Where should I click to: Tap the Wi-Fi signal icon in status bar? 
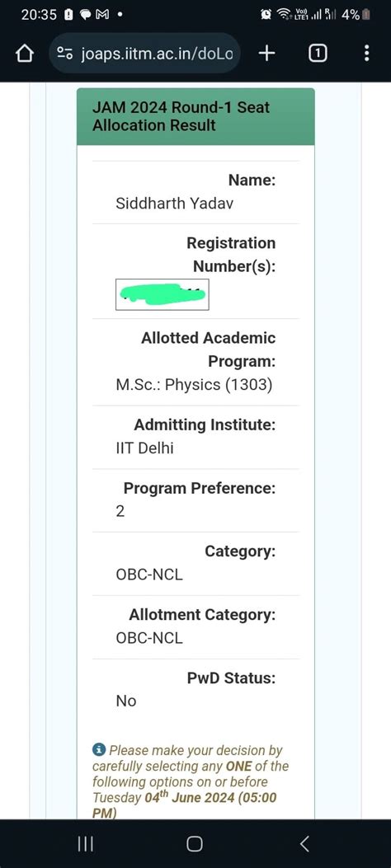tap(283, 15)
